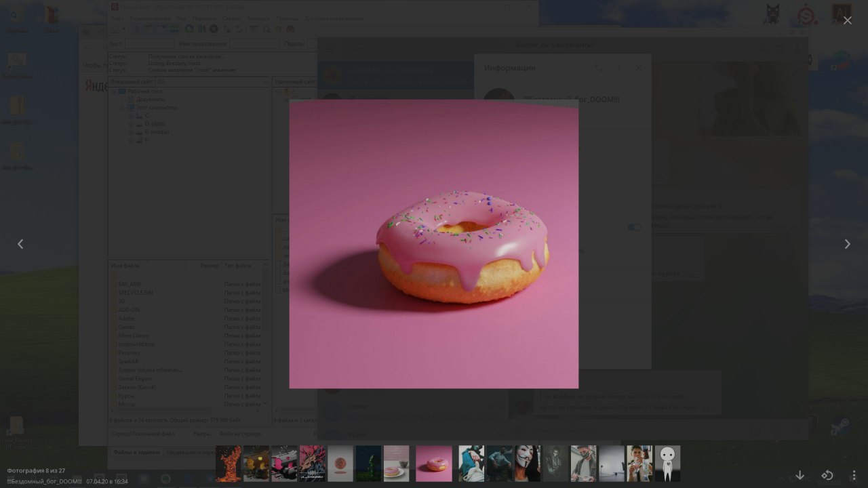Close the photo viewer with X
The height and width of the screenshot is (488, 868).
click(847, 20)
